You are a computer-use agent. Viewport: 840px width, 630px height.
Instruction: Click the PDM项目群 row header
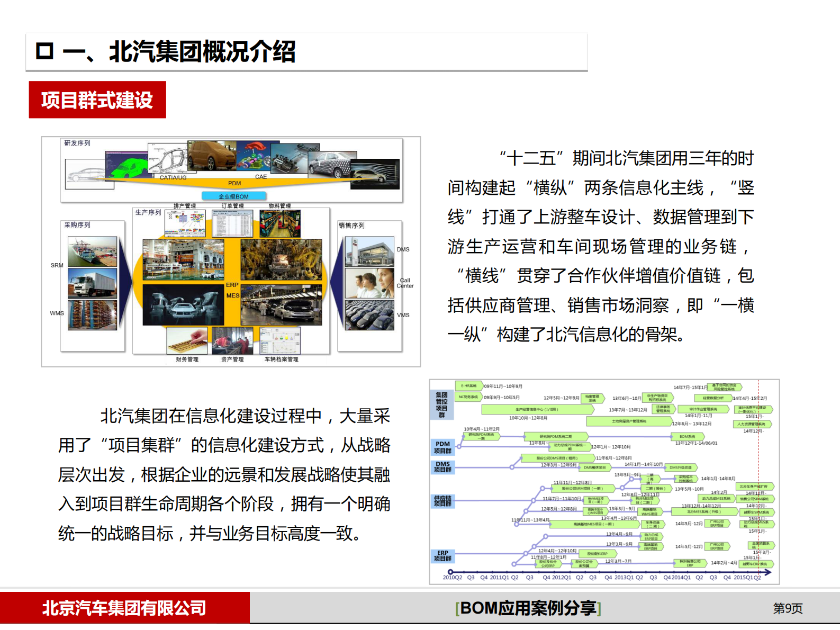(443, 447)
